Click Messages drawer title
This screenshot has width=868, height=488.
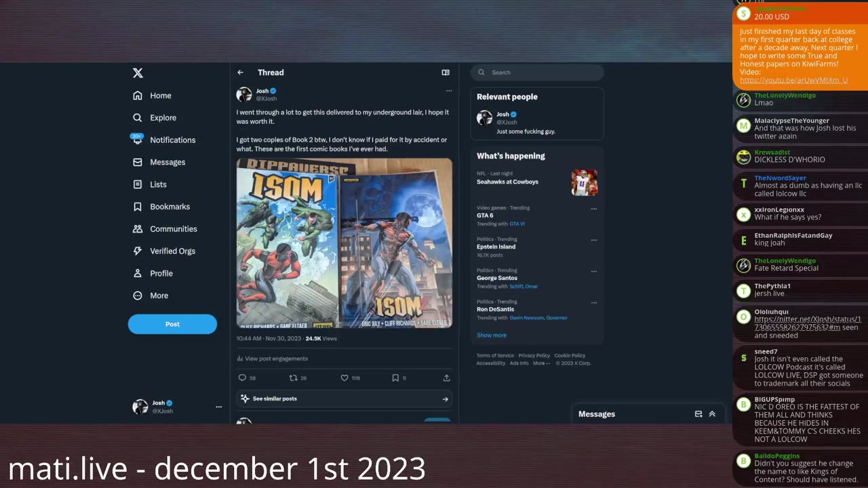click(x=597, y=414)
